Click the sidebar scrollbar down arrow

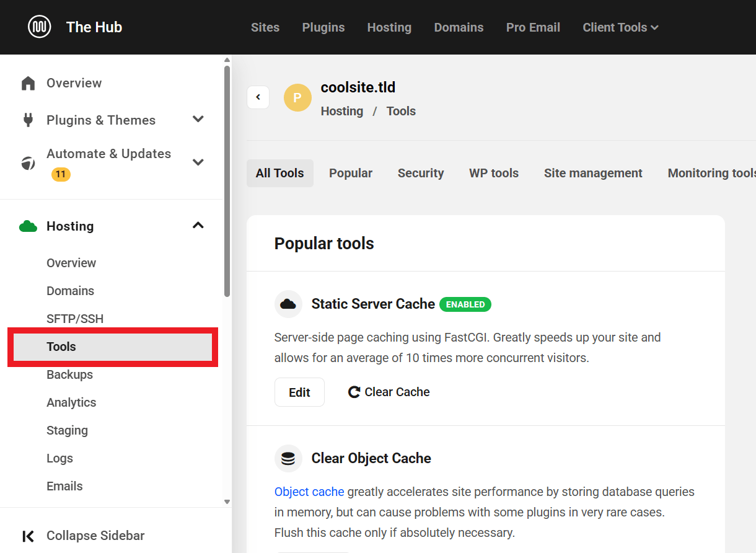coord(227,502)
